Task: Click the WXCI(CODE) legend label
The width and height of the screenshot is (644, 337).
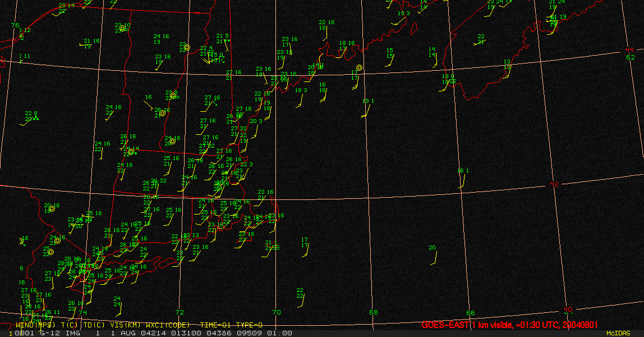Action: (x=168, y=325)
